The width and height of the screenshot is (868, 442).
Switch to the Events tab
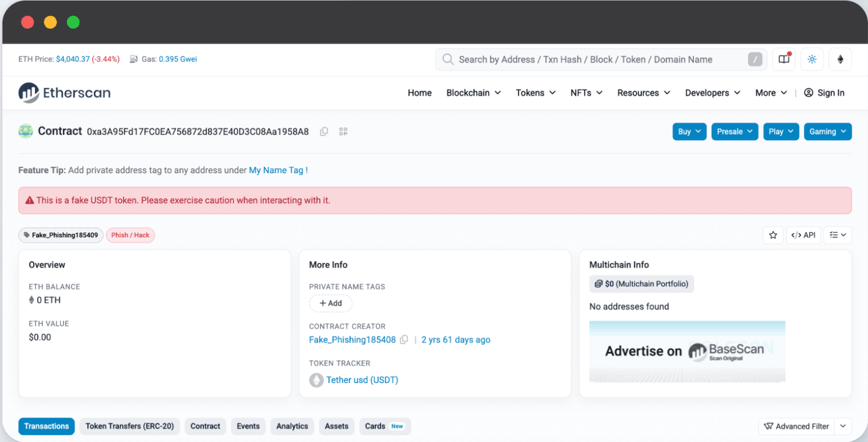click(248, 426)
